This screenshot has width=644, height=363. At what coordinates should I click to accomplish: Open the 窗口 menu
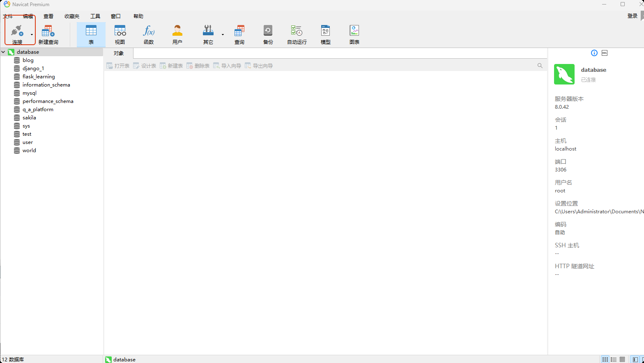[116, 16]
